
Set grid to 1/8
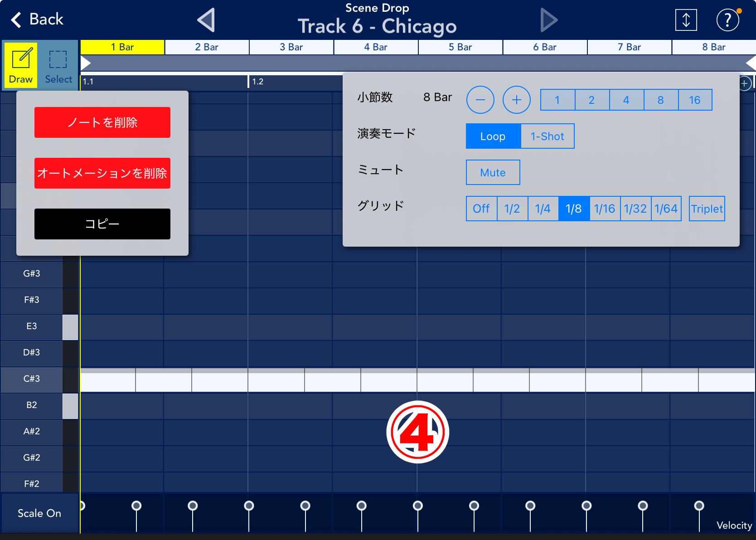(x=574, y=209)
